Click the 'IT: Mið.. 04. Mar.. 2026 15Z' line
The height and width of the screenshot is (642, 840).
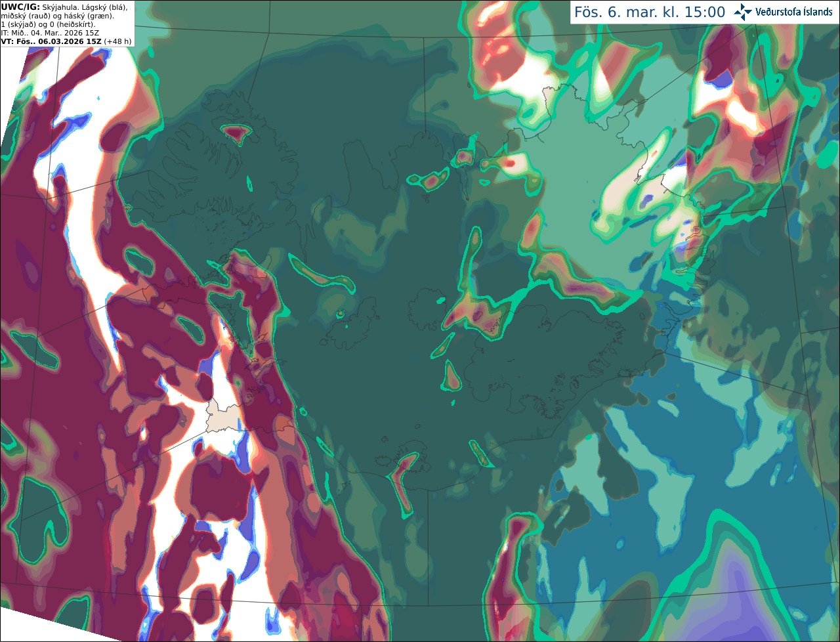pos(50,33)
